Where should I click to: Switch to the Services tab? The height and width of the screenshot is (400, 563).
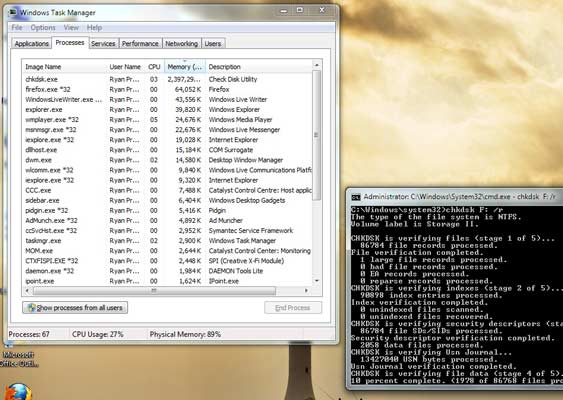[103, 43]
